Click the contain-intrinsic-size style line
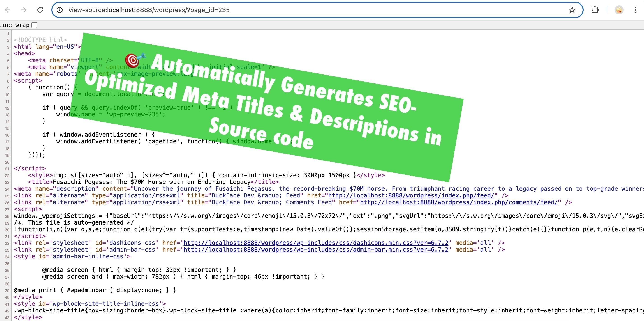The width and height of the screenshot is (644, 321). coord(206,175)
